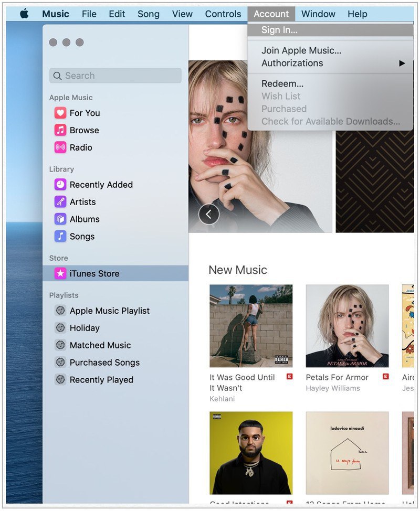This screenshot has width=420, height=511.
Task: Click the Hayley Williams artist link
Action: tap(333, 388)
